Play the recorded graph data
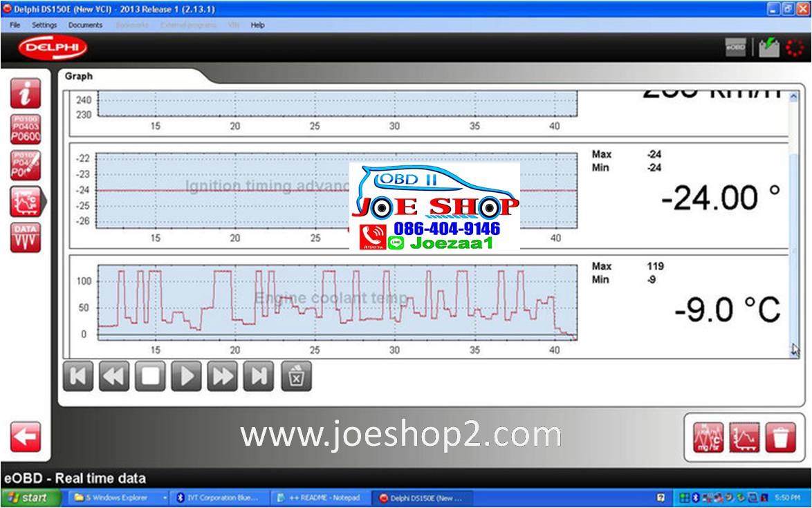This screenshot has width=812, height=508. [187, 376]
